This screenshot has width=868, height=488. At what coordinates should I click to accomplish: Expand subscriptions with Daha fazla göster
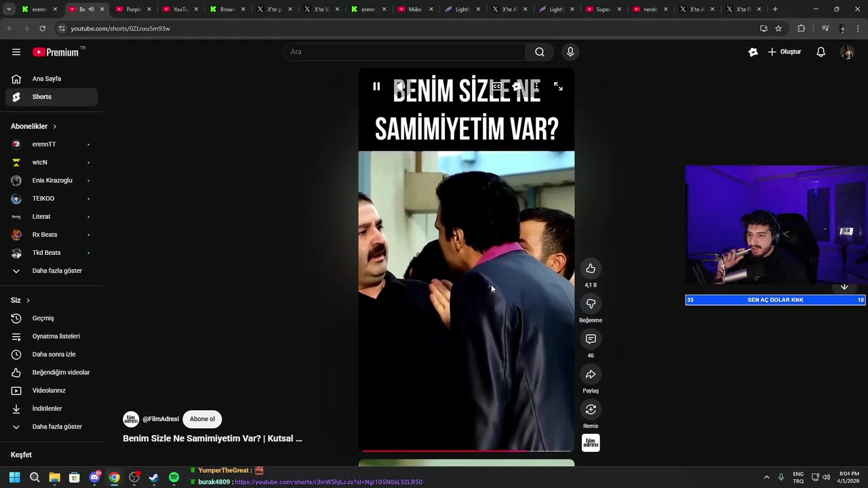(x=52, y=271)
